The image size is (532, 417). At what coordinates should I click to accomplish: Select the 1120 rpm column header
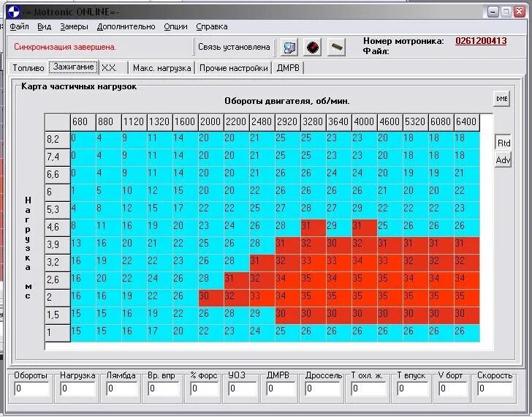point(134,122)
